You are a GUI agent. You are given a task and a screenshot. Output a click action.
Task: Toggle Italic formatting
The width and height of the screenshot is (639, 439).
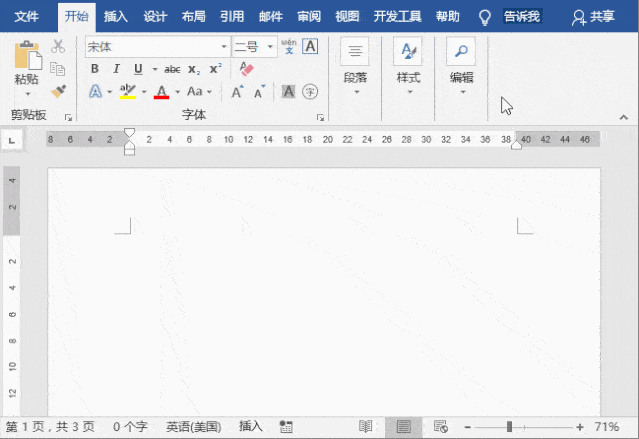pyautogui.click(x=117, y=69)
